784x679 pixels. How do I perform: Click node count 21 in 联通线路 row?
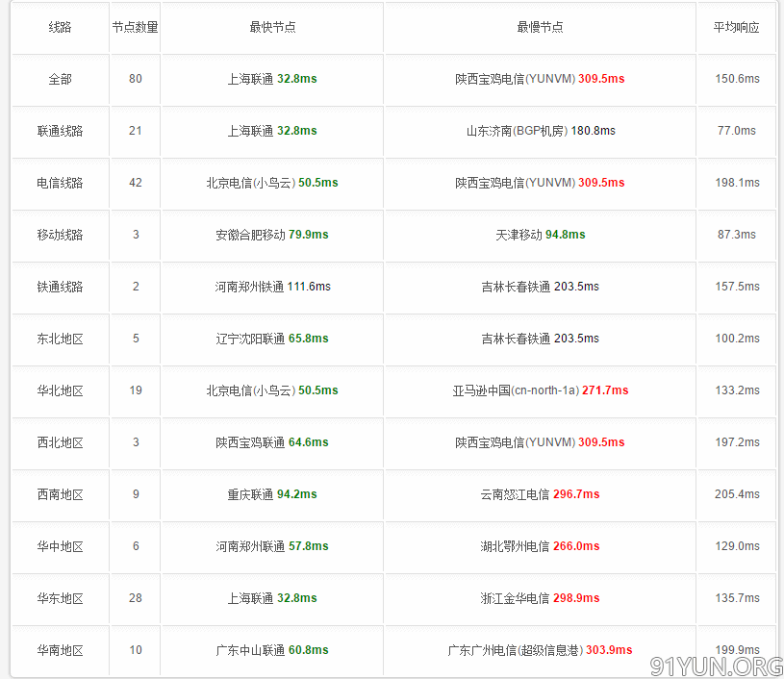(136, 131)
